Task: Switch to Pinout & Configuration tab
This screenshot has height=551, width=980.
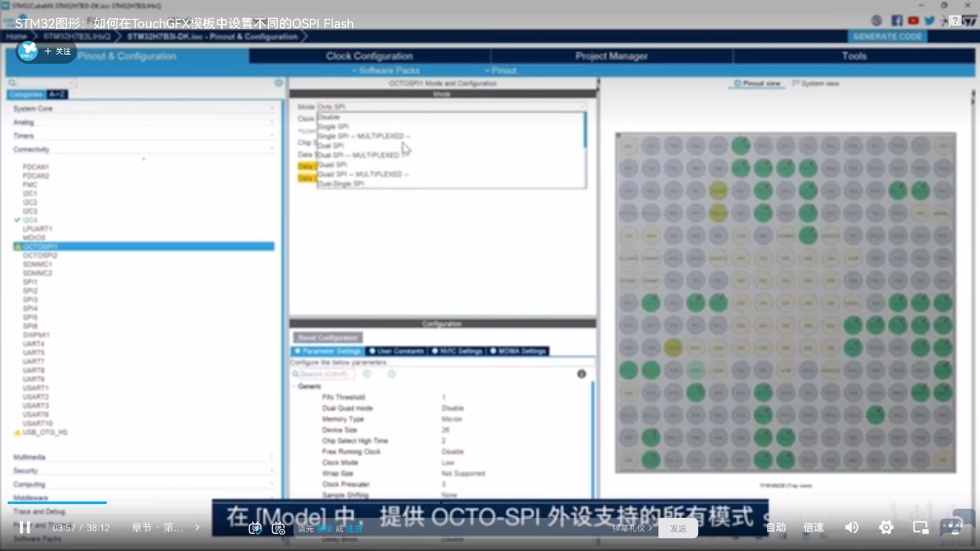Action: 127,56
